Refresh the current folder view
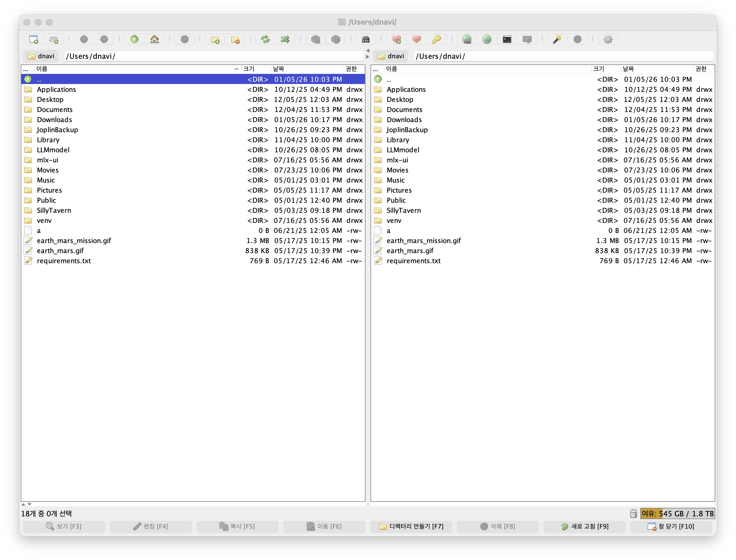 [265, 39]
